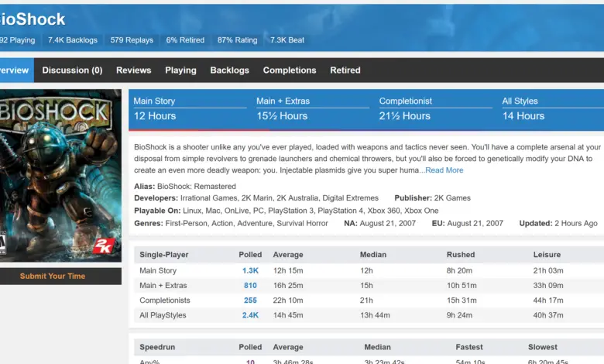Screen dimensions: 604x364
Task: Open the Retired tab
Action: (345, 70)
